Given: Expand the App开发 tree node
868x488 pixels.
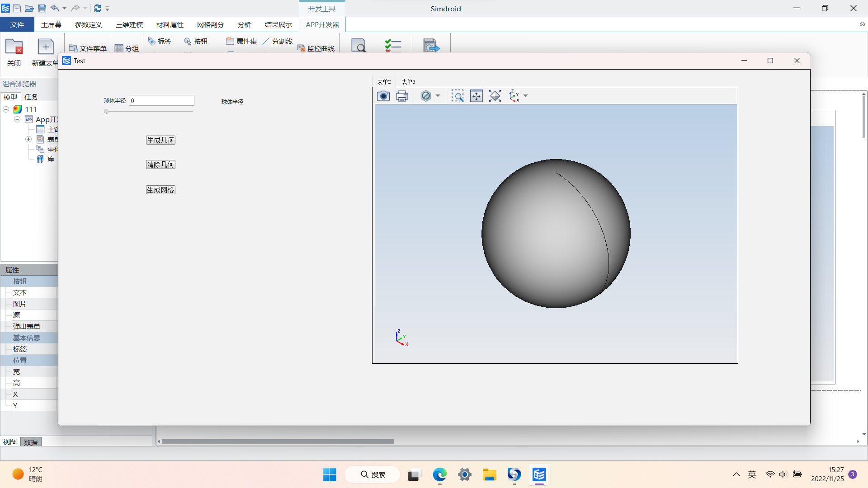Looking at the screenshot, I should point(17,119).
